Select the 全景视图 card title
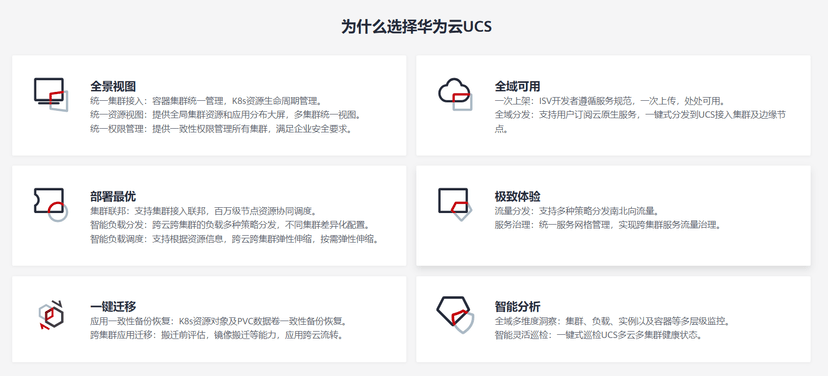 (113, 86)
